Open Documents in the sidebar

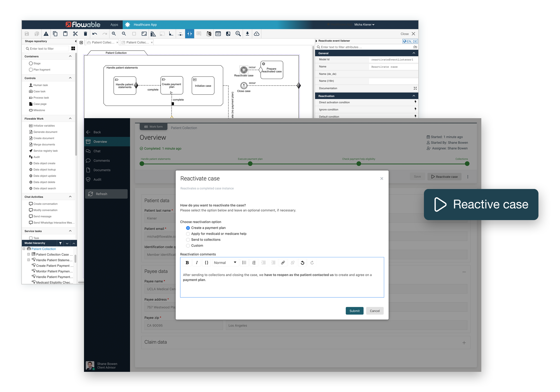tap(107, 170)
